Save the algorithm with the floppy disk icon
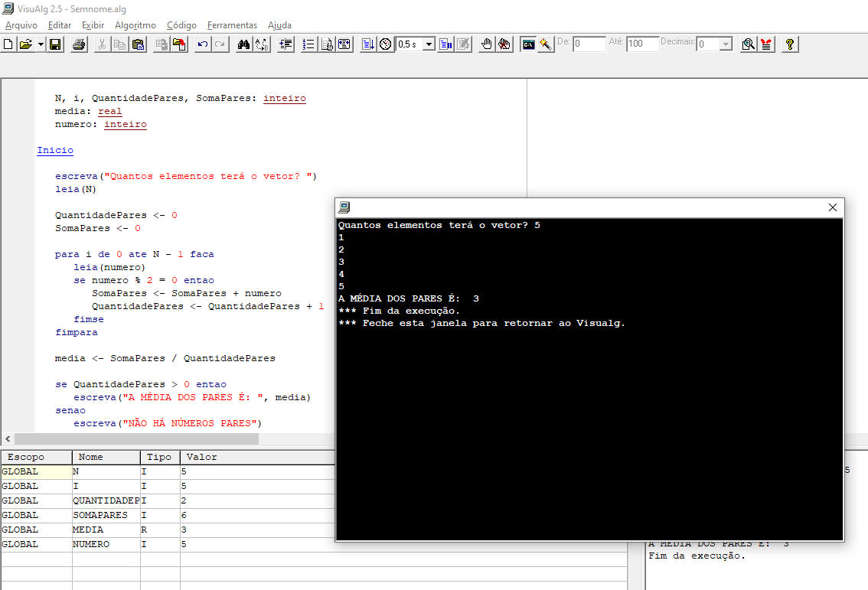The width and height of the screenshot is (868, 590). (x=55, y=44)
